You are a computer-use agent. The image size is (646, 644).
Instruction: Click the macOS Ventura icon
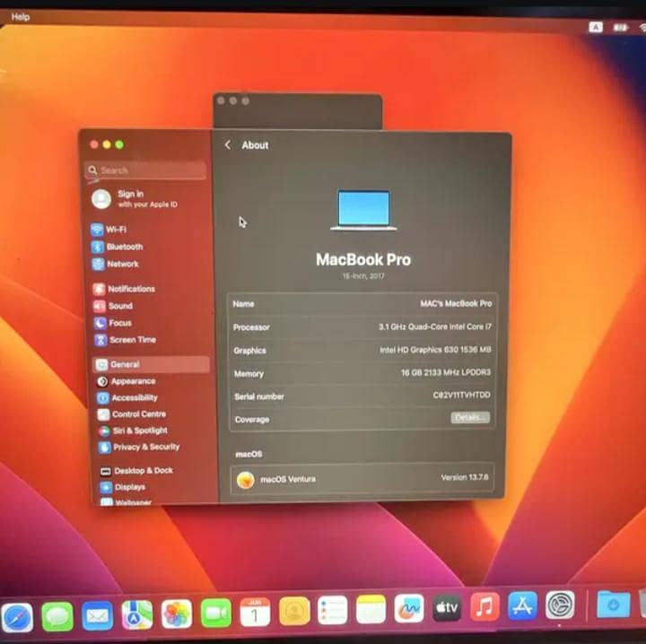click(246, 480)
